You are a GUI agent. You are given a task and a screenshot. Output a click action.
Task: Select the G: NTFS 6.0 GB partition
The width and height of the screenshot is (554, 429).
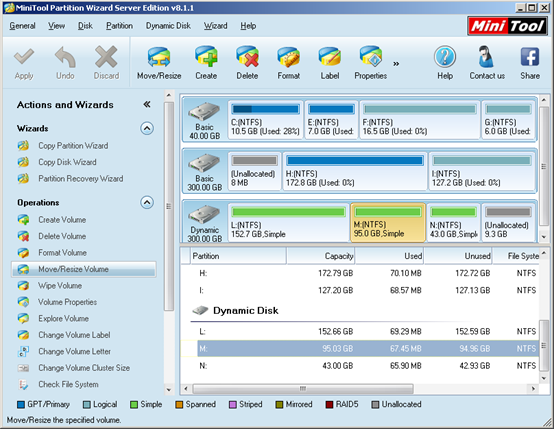[508, 120]
